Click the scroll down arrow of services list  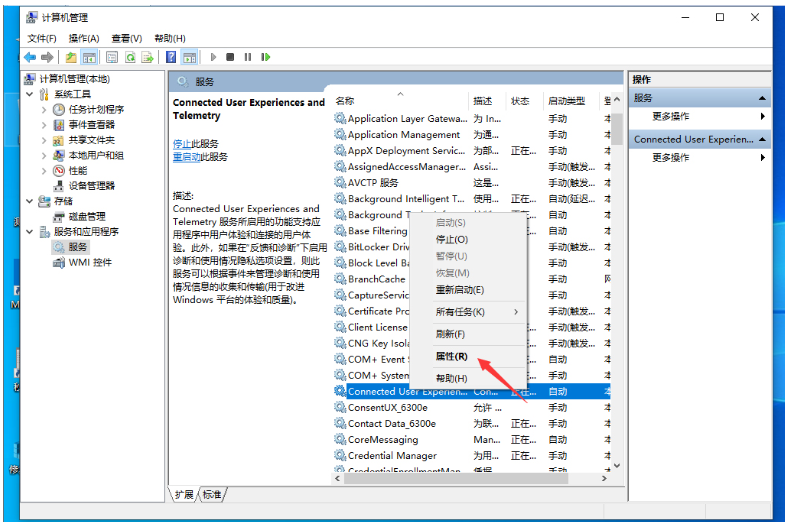(x=617, y=465)
